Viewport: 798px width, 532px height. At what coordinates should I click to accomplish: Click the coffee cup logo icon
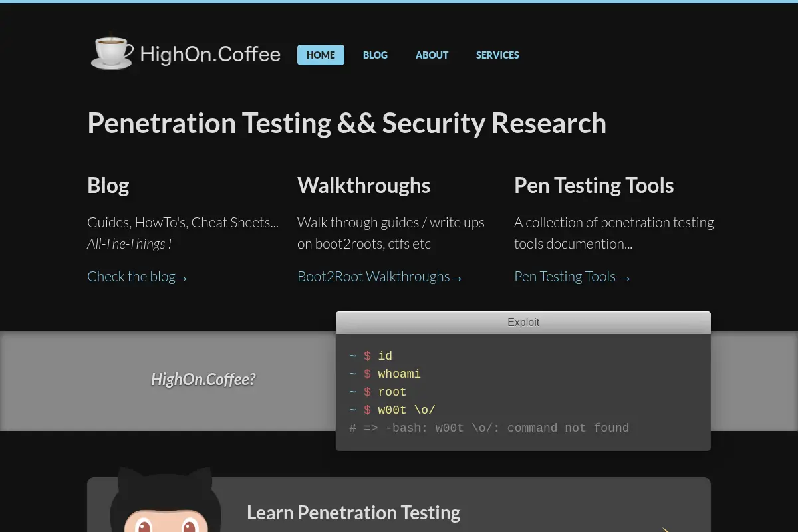pyautogui.click(x=112, y=53)
